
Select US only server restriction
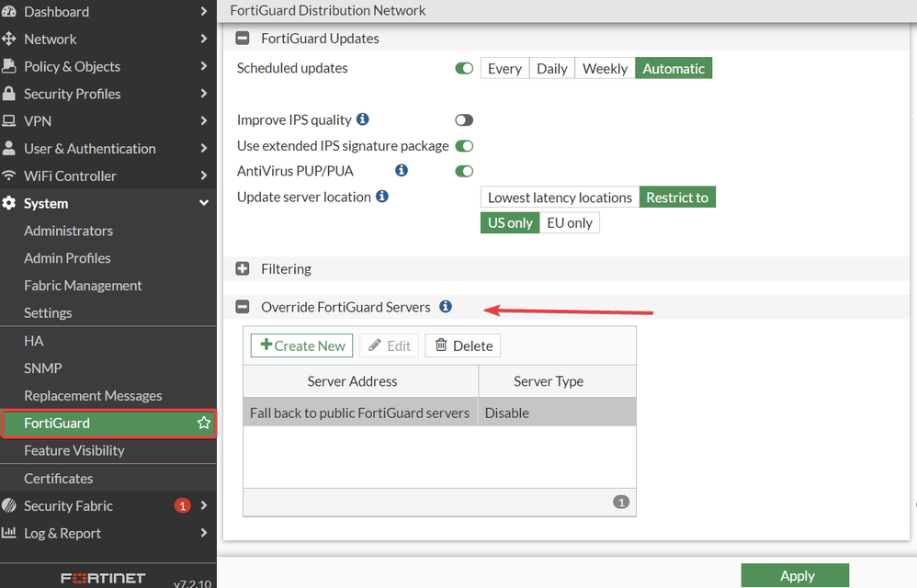[x=510, y=222]
